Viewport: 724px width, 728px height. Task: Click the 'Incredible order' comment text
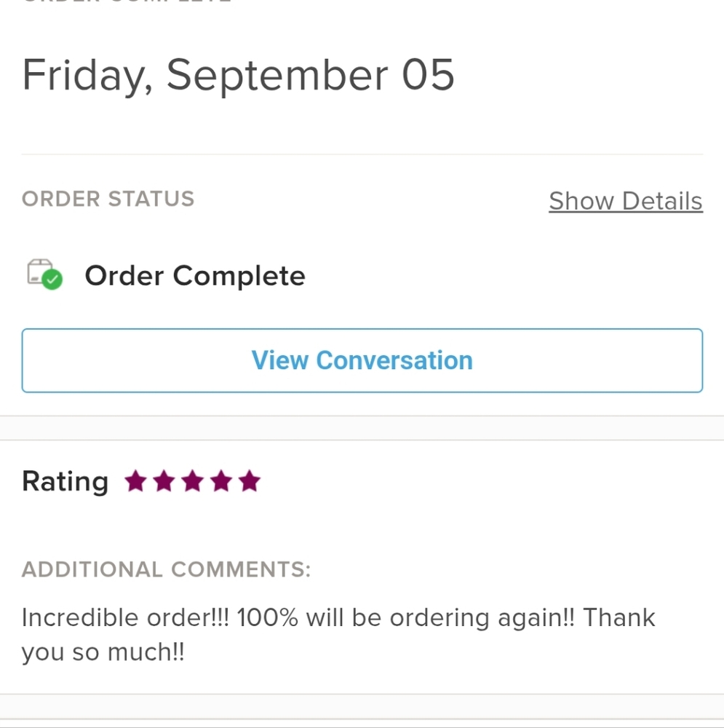coord(125,617)
